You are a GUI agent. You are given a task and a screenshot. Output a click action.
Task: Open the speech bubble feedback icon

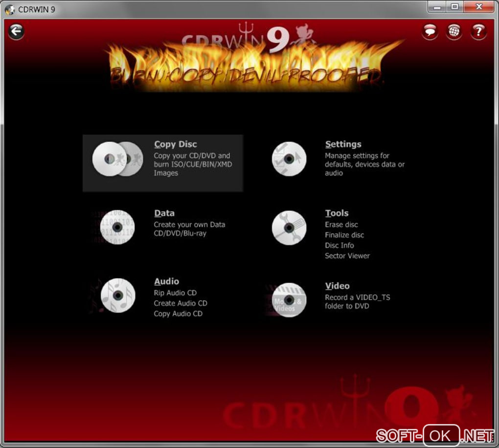click(430, 31)
